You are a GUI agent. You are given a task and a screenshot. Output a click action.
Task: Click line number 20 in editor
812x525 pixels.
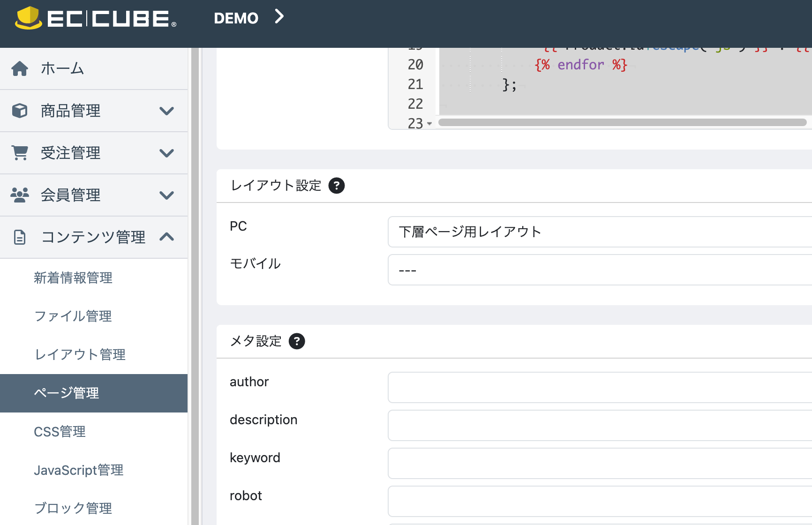pos(415,65)
